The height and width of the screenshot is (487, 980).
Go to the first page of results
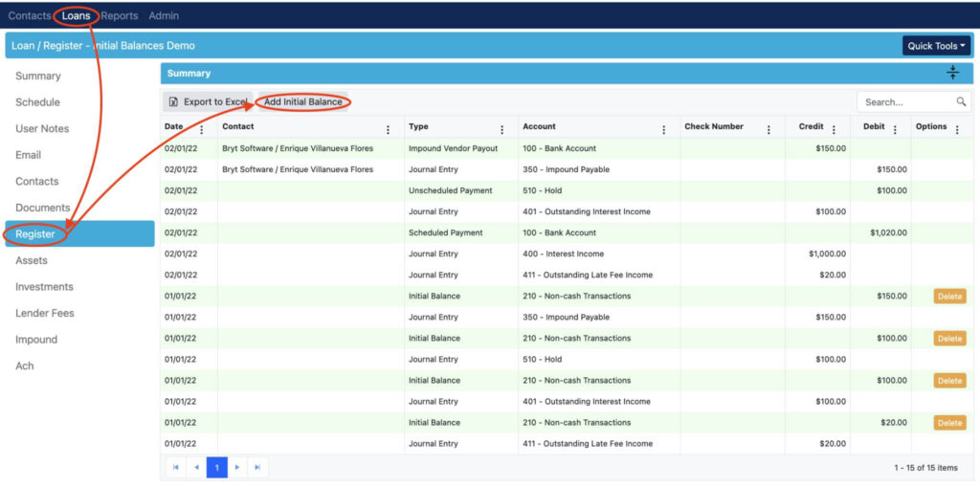[176, 467]
